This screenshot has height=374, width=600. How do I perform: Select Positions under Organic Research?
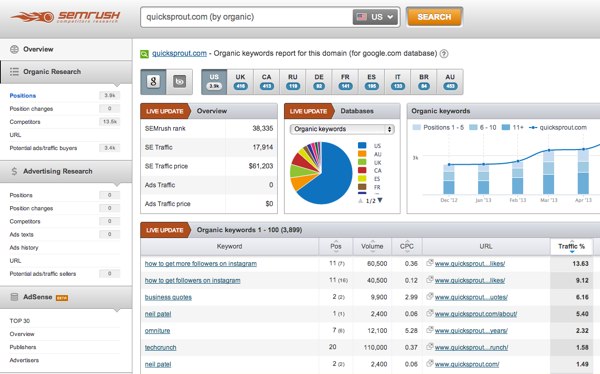click(23, 96)
